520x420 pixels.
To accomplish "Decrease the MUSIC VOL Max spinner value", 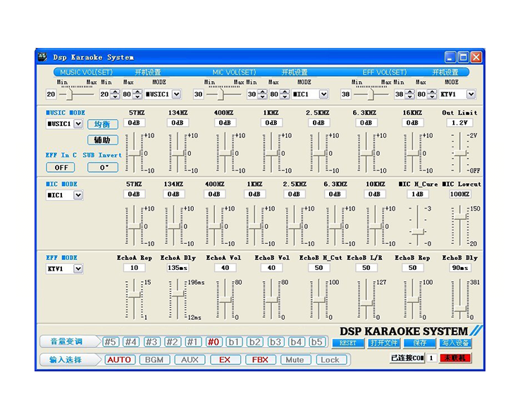I will pos(137,97).
